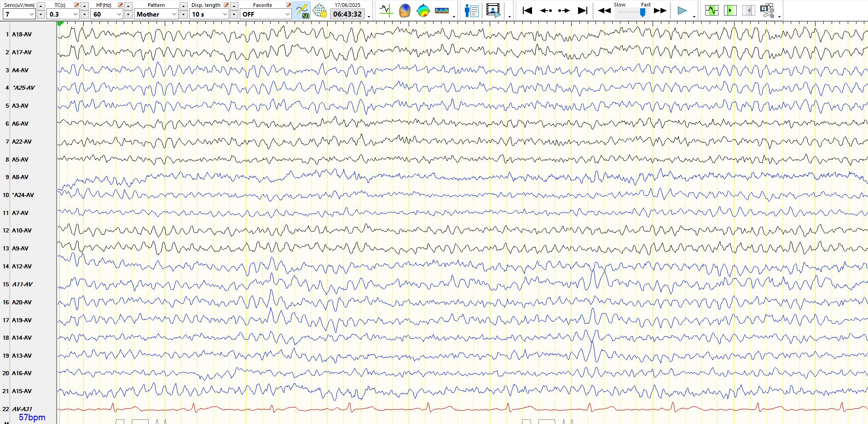Open the electrode montage settings icon

(x=319, y=10)
